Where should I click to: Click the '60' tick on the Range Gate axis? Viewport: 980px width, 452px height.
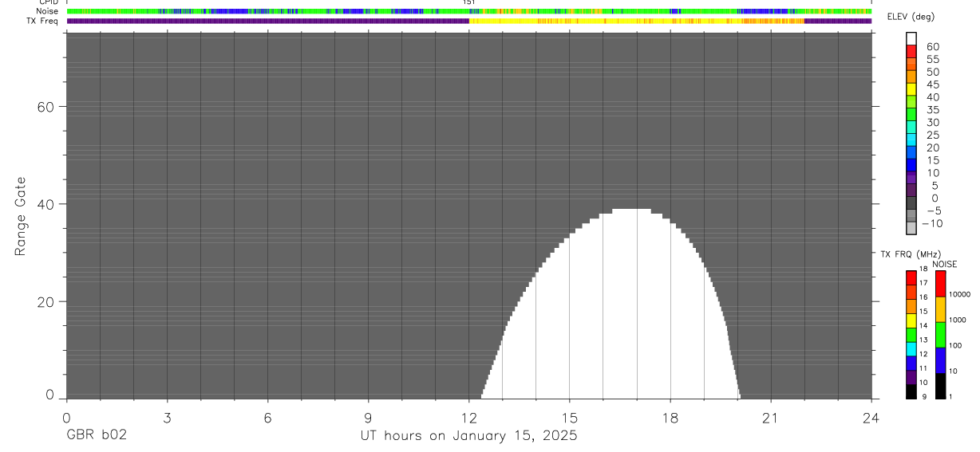click(47, 107)
